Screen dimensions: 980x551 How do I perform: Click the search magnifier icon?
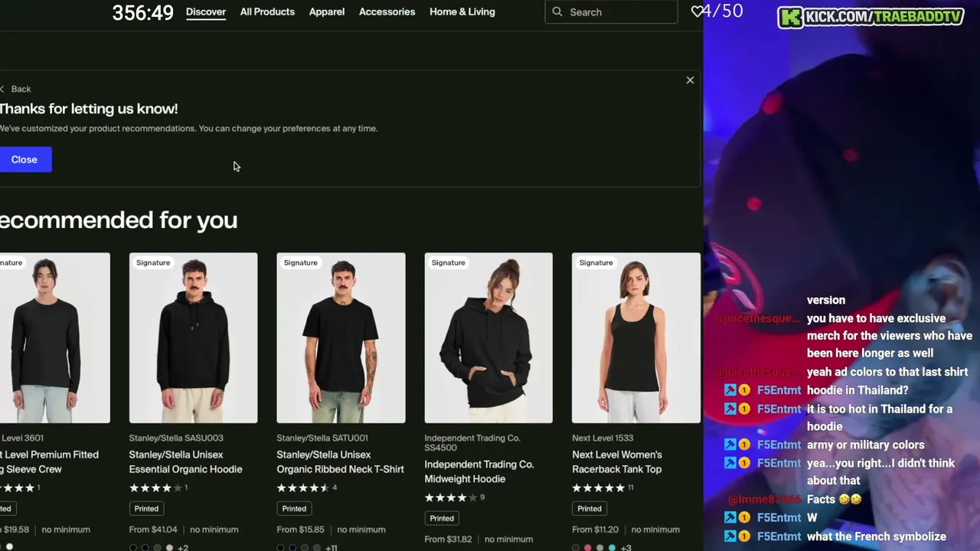(x=557, y=11)
